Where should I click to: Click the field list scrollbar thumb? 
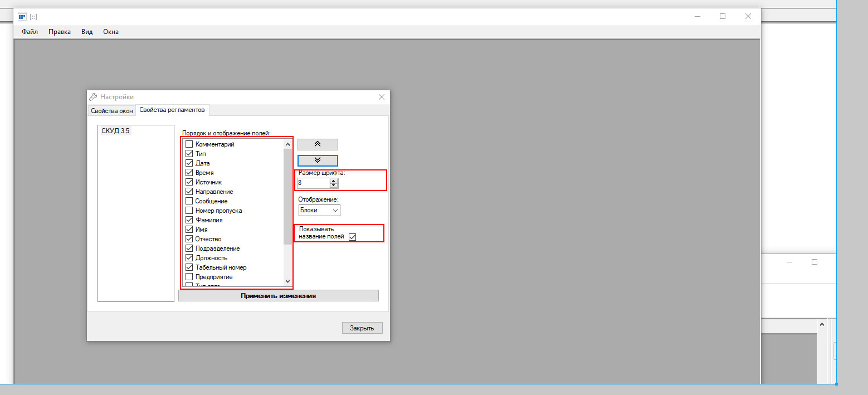click(287, 197)
